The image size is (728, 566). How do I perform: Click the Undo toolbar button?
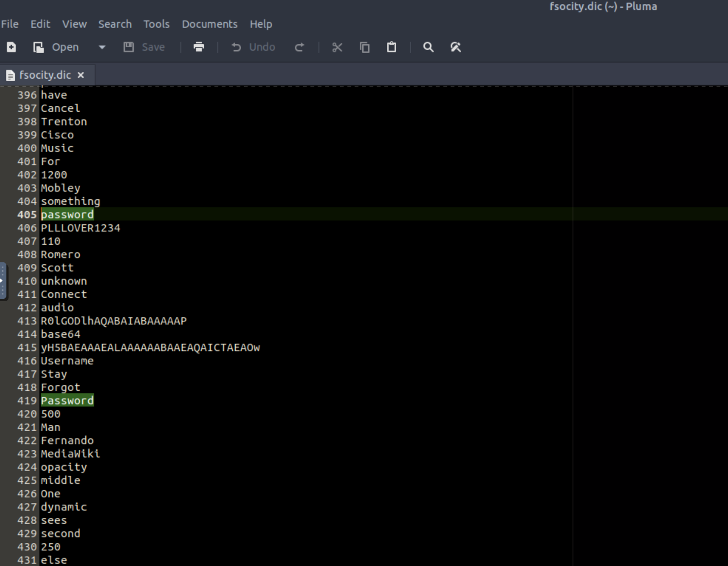tap(253, 47)
